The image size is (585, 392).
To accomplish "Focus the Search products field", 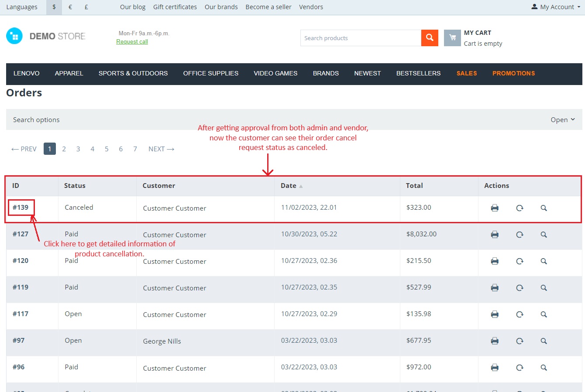I will (x=361, y=38).
